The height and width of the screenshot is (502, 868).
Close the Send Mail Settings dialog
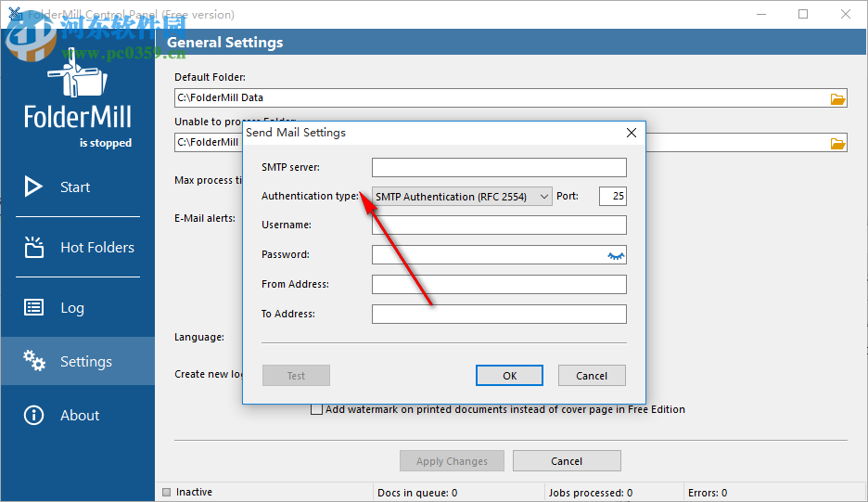coord(631,133)
